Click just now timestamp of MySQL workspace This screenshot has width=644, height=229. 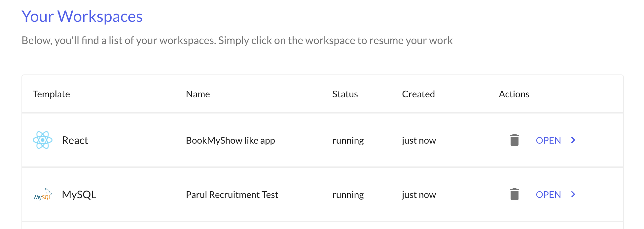tap(419, 195)
